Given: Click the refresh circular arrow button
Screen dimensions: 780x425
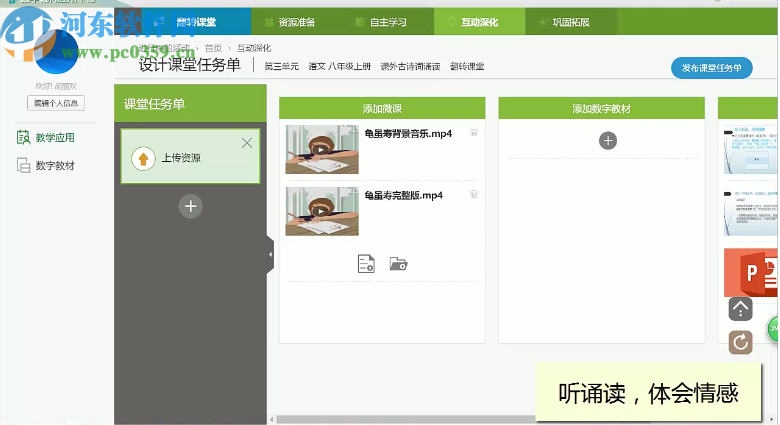Looking at the screenshot, I should tap(740, 342).
